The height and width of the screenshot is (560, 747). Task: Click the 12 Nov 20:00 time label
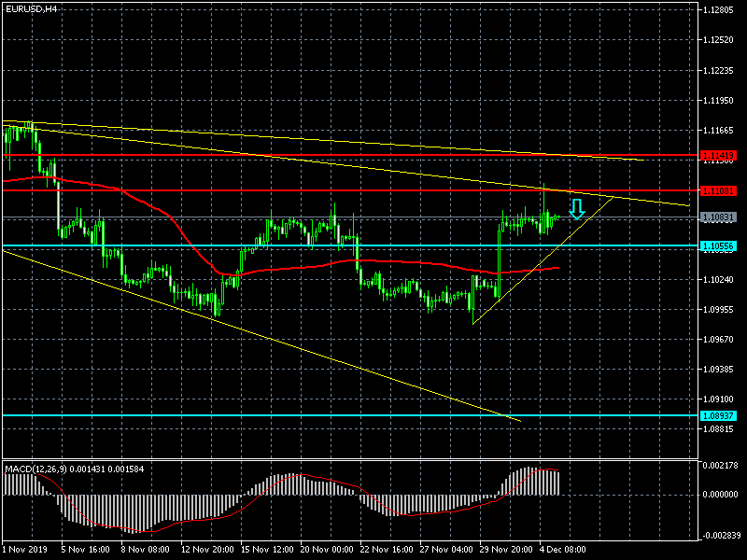207,550
